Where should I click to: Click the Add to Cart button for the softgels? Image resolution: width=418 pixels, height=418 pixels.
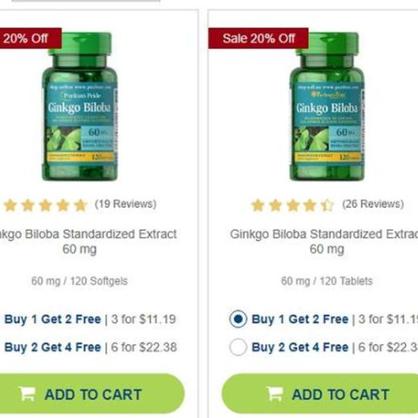90,394
